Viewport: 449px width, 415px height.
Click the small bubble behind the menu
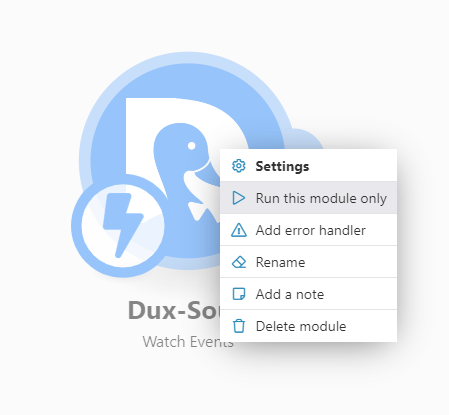coord(305,139)
